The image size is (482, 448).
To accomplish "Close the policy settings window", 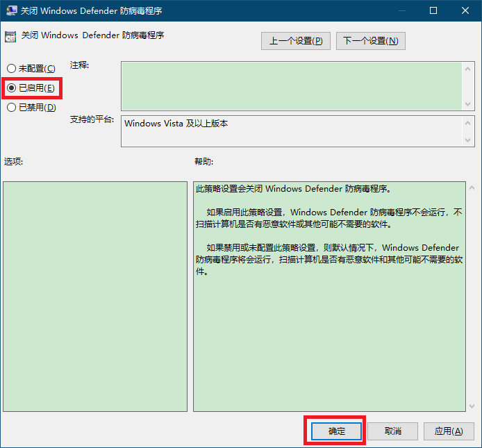I will click(465, 10).
